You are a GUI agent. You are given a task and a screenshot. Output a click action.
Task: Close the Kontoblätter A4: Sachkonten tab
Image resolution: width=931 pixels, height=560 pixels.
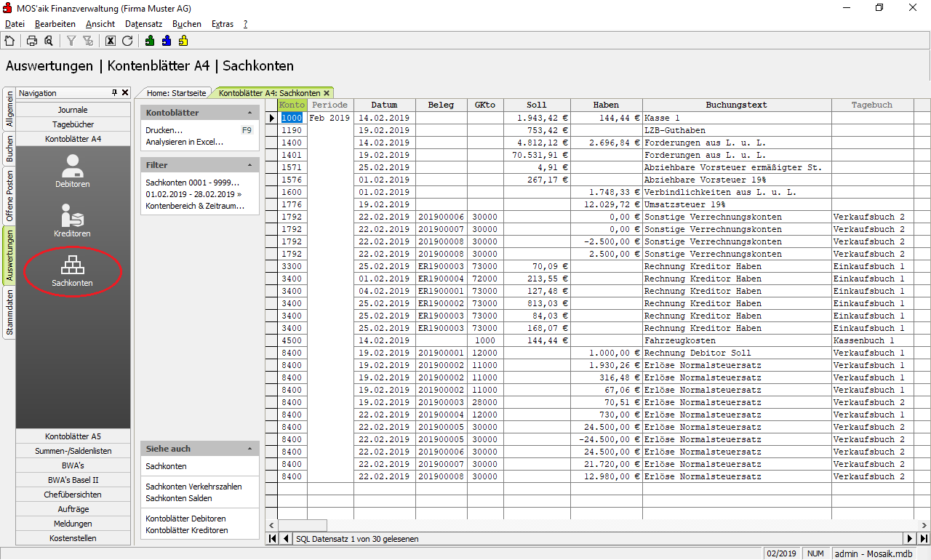tap(327, 93)
